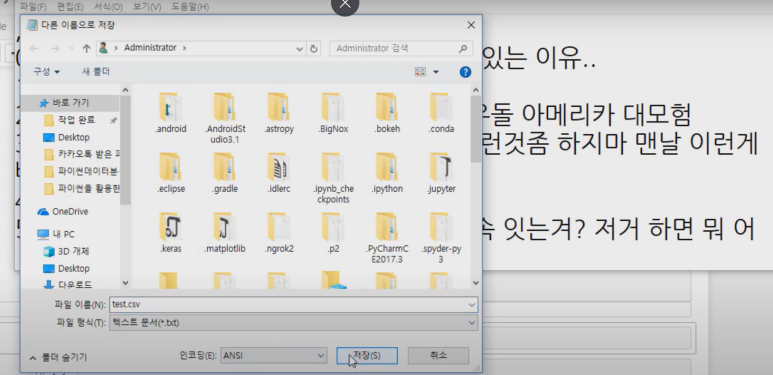The height and width of the screenshot is (375, 773).
Task: Expand the address bar history dropdown
Action: coord(299,48)
